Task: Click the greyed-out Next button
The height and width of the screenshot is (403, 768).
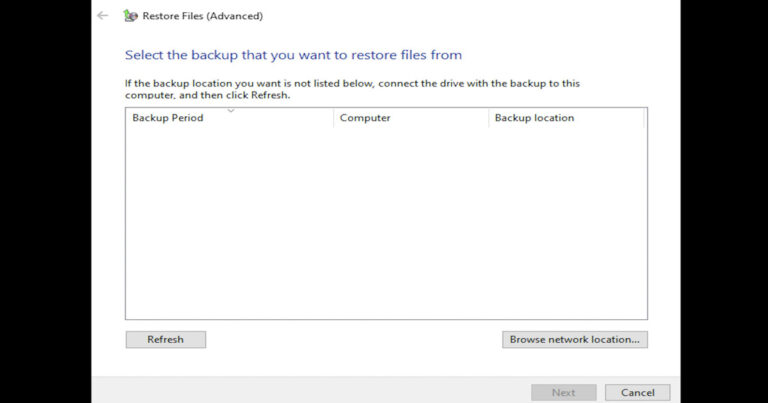Action: click(564, 392)
